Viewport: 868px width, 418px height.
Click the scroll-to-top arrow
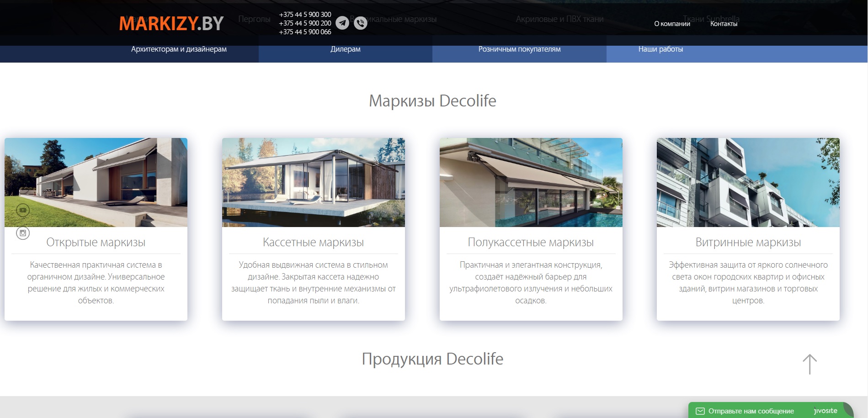tap(809, 365)
